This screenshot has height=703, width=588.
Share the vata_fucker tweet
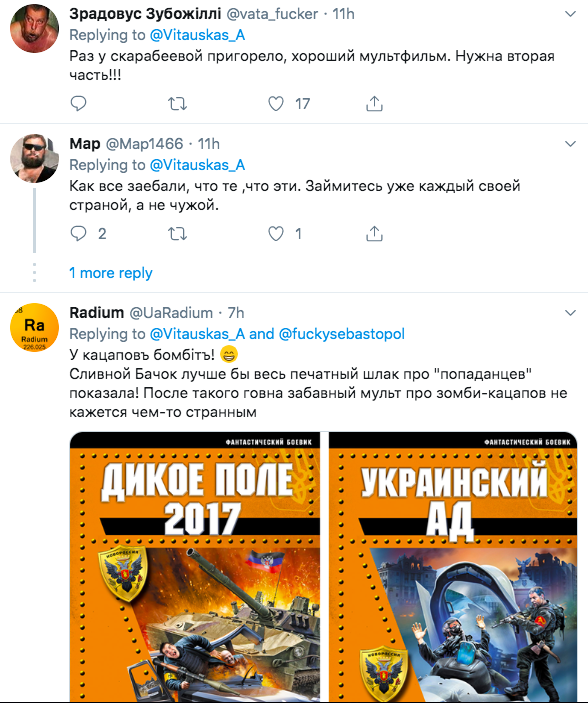point(375,104)
